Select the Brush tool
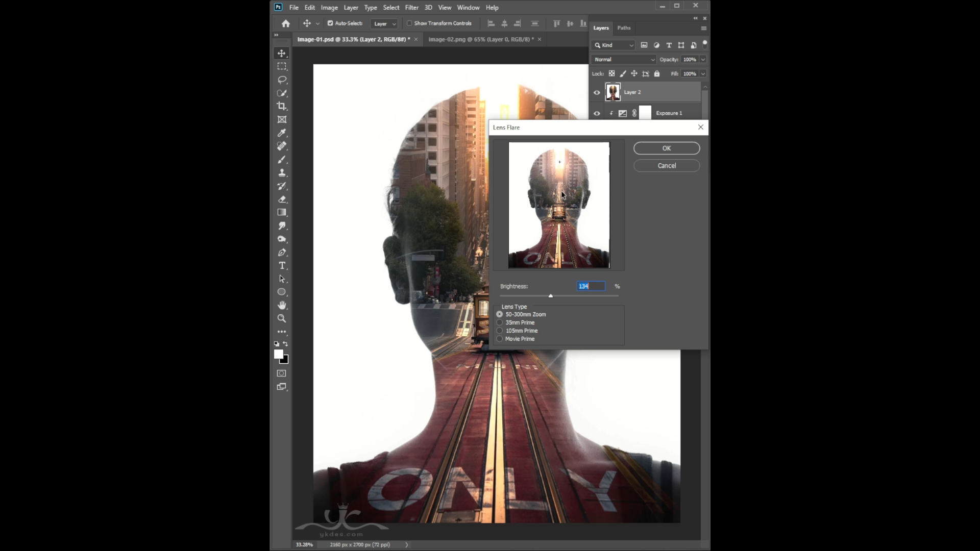This screenshot has height=551, width=980. click(282, 159)
